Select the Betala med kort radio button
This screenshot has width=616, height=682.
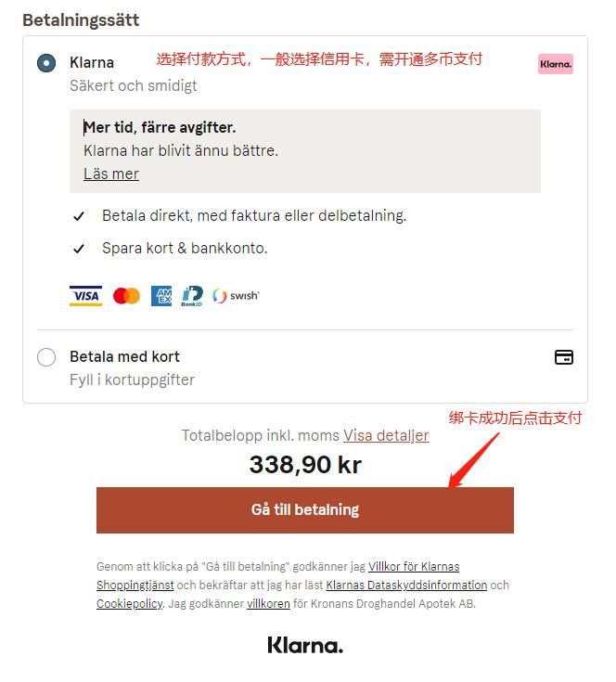coord(46,357)
